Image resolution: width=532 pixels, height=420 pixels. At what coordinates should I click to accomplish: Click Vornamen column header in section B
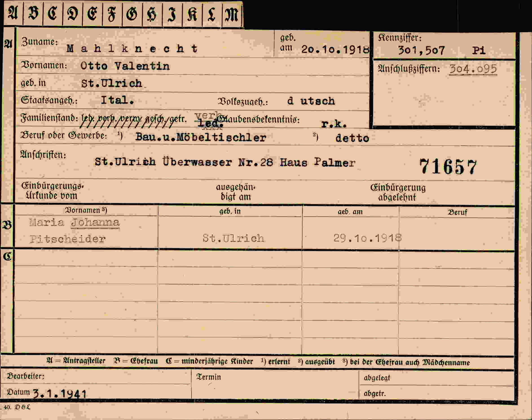coord(86,210)
